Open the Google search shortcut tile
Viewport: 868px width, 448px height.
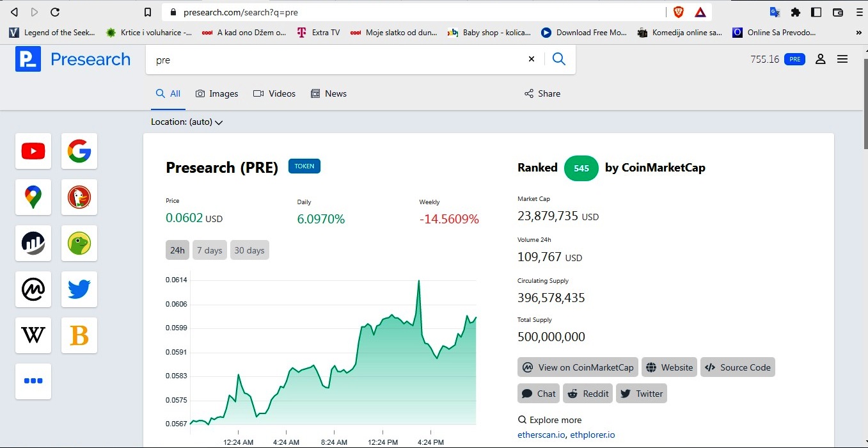(79, 151)
